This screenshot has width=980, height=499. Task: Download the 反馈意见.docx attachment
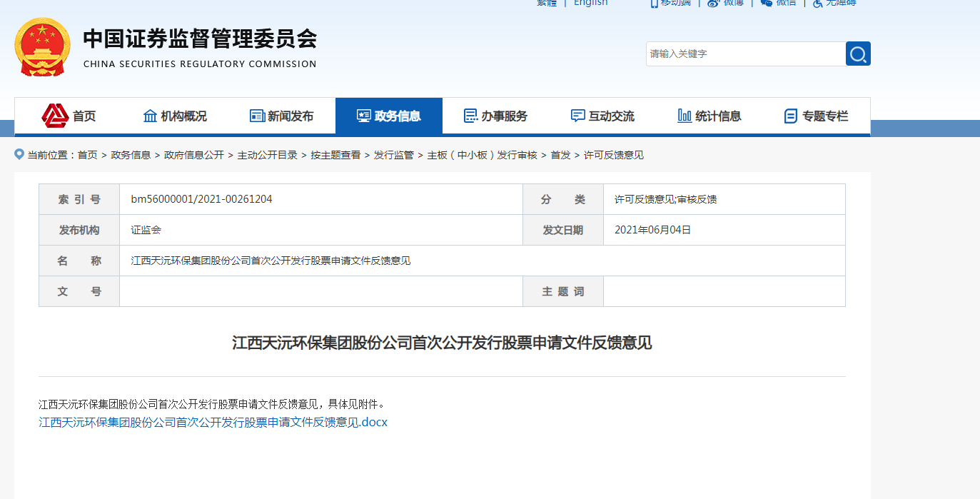coord(213,422)
